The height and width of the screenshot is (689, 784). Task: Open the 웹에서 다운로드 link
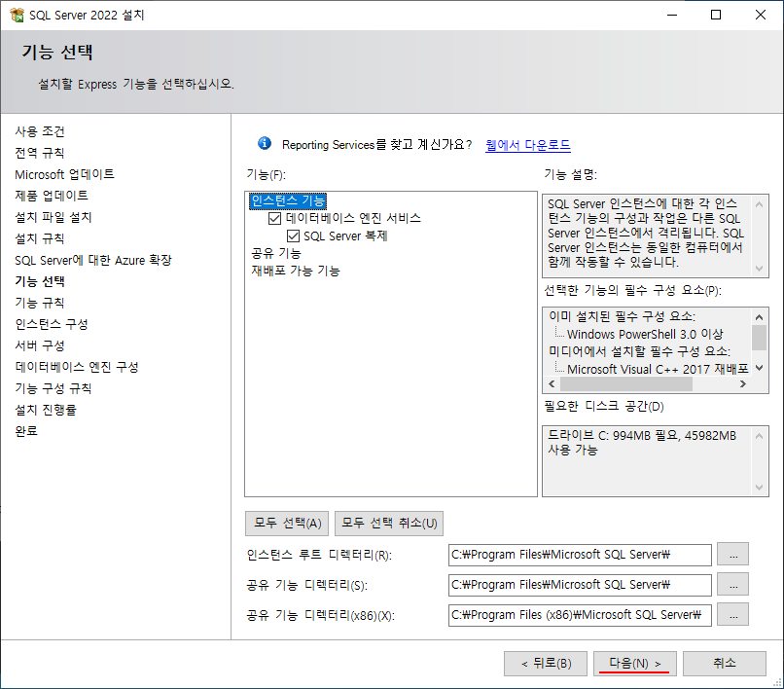[x=527, y=145]
